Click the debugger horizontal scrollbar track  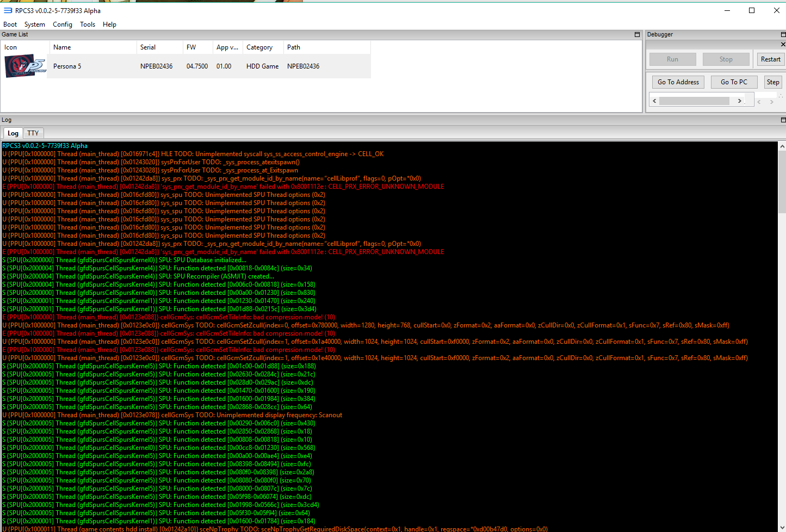point(694,101)
